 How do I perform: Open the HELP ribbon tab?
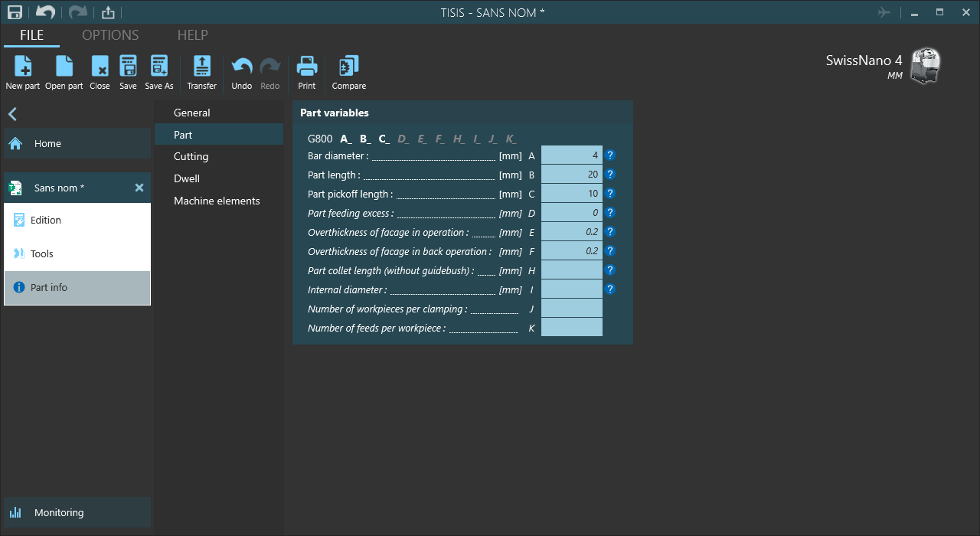(193, 35)
